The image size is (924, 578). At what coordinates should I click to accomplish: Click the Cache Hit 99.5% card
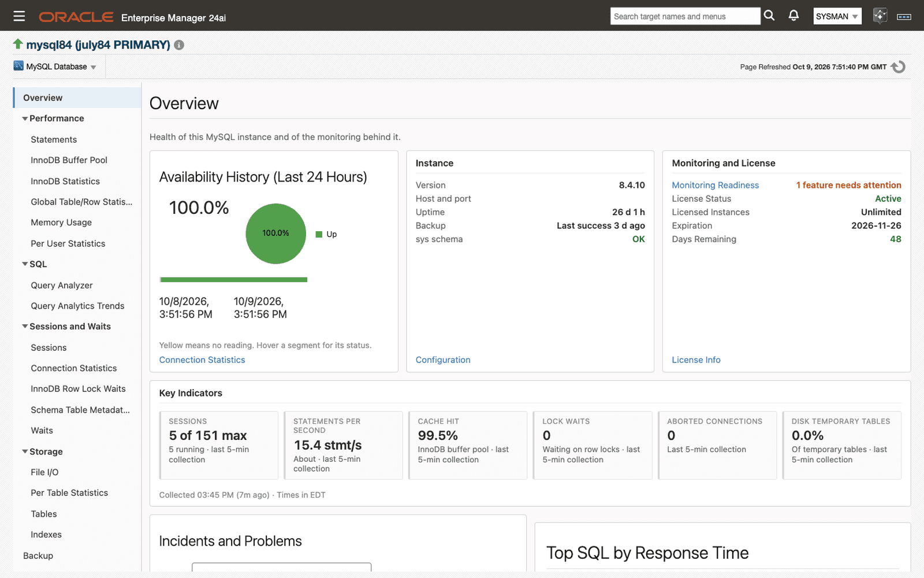pos(468,445)
